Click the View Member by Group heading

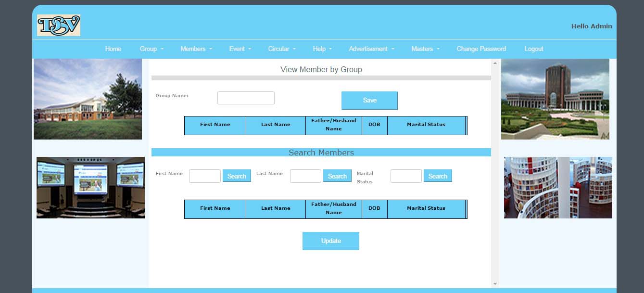[321, 70]
